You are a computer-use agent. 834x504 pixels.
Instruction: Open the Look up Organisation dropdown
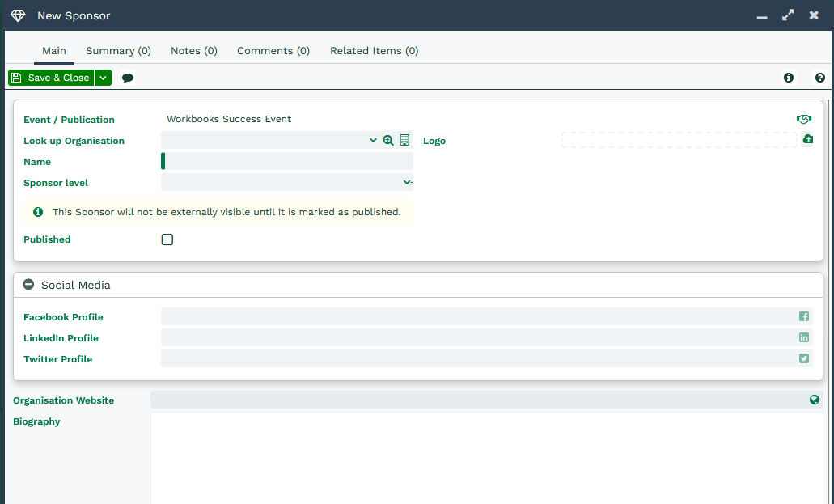[x=373, y=140]
